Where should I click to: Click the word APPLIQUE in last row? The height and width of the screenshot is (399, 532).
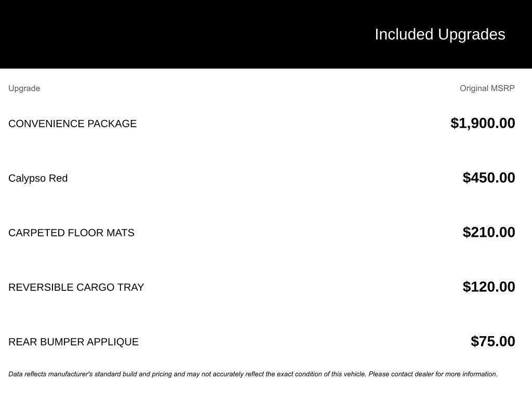113,342
